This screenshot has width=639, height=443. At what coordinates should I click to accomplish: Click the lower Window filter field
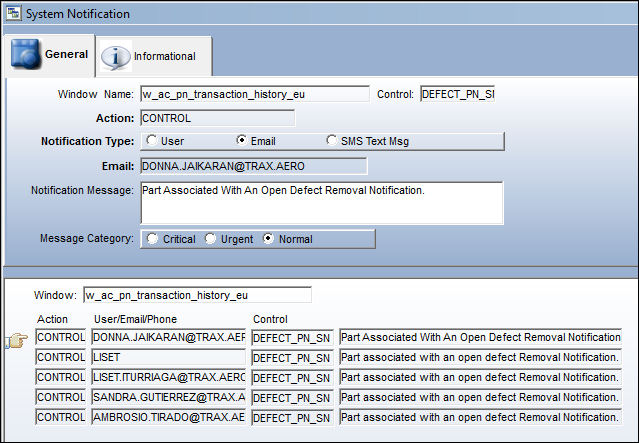197,295
